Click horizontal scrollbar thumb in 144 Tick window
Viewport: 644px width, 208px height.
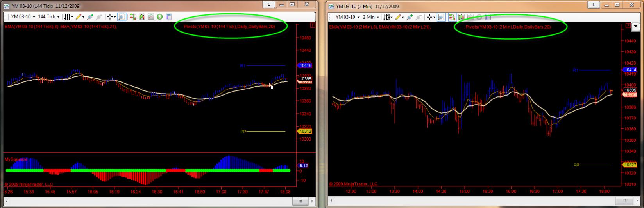tap(301, 201)
